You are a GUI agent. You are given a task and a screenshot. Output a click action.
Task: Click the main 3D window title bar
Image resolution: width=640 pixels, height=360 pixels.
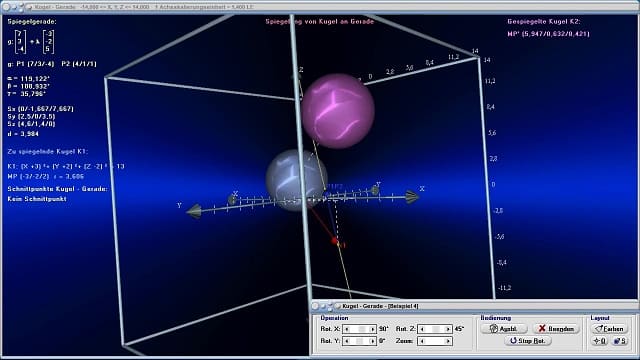pos(320,7)
